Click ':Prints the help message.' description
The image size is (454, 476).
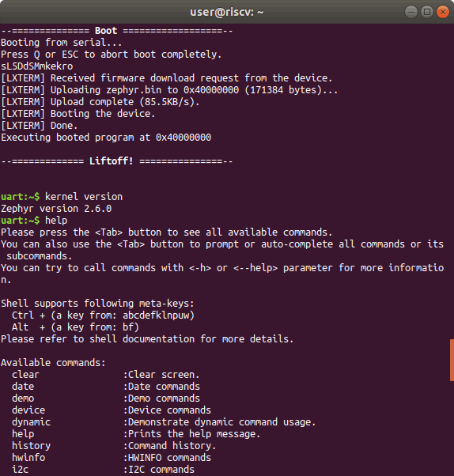pyautogui.click(x=192, y=433)
